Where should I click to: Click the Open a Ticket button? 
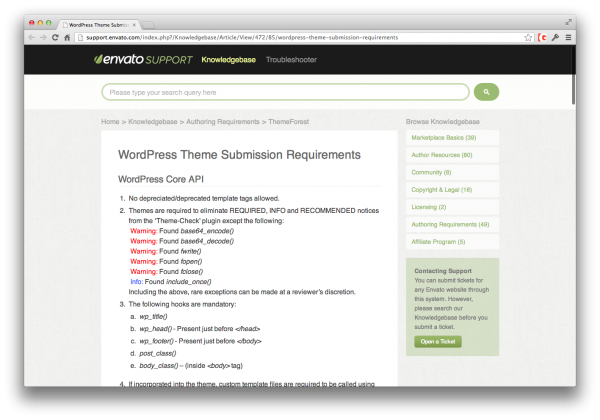coord(438,342)
